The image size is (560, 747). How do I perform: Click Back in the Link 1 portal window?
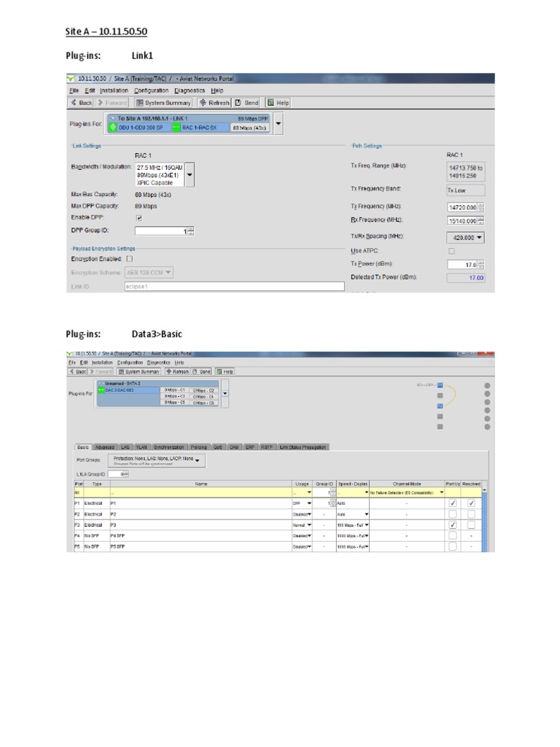pos(82,102)
